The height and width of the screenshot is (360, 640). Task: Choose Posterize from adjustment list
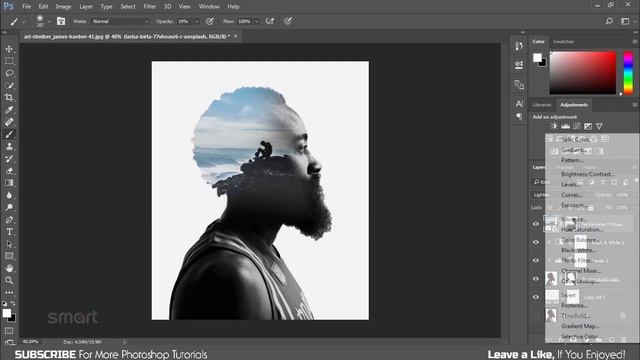574,305
